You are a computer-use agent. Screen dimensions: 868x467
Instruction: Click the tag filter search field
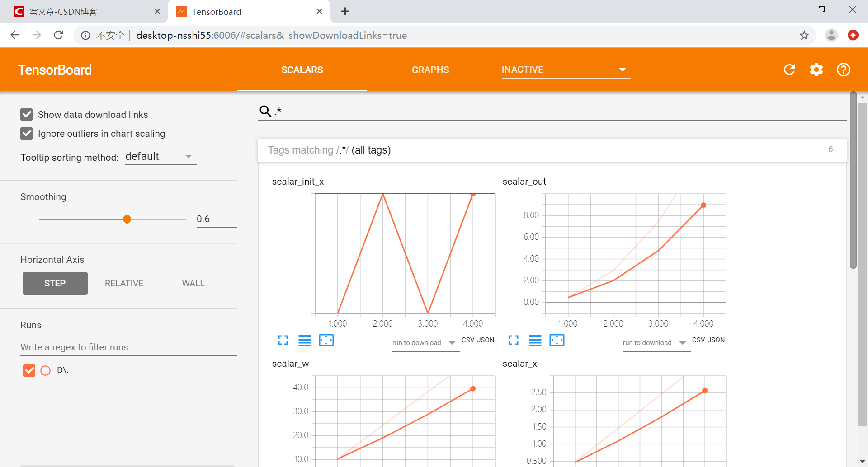click(560, 111)
